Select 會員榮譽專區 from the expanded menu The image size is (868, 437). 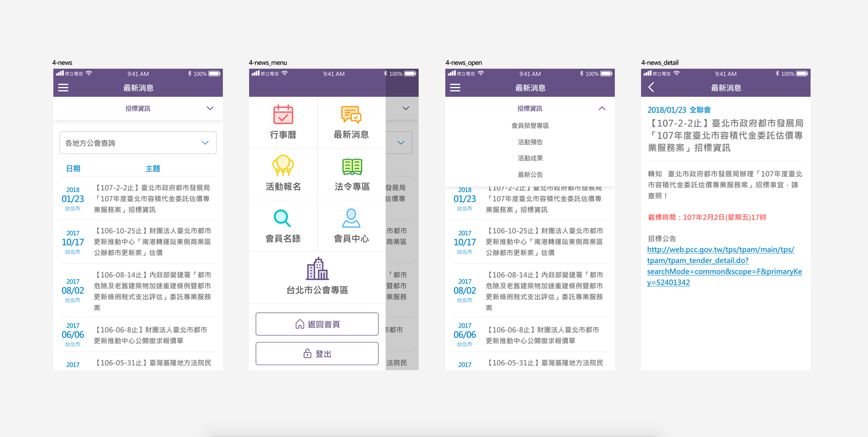(530, 126)
